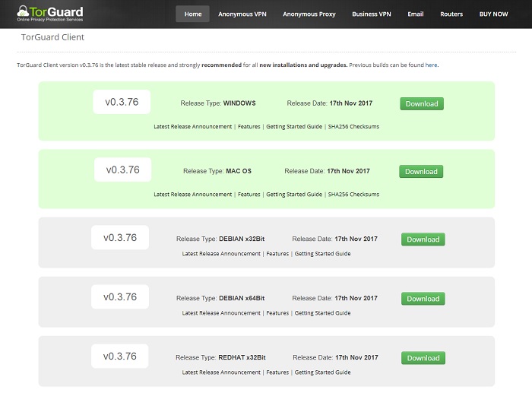Download the DEBIAN x64Bit release

(x=423, y=299)
